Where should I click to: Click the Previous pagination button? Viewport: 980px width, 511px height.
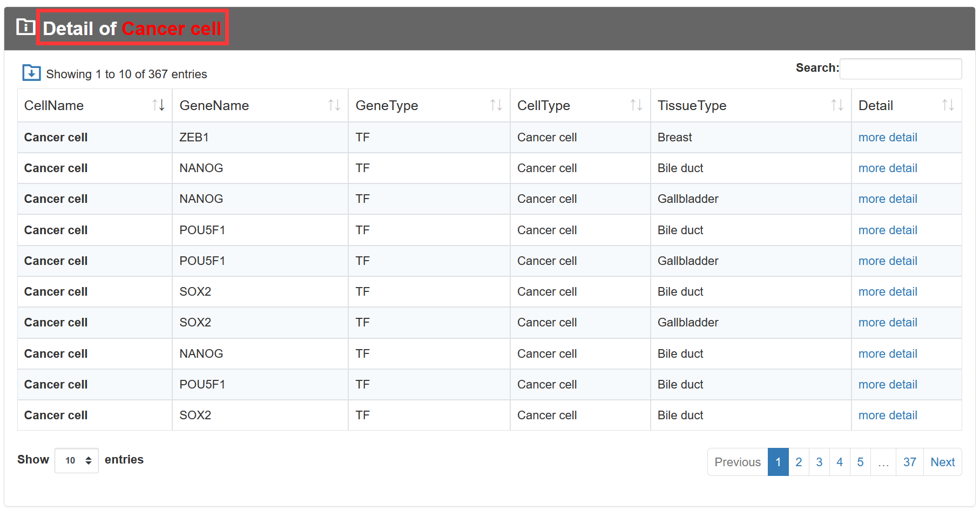(x=738, y=462)
